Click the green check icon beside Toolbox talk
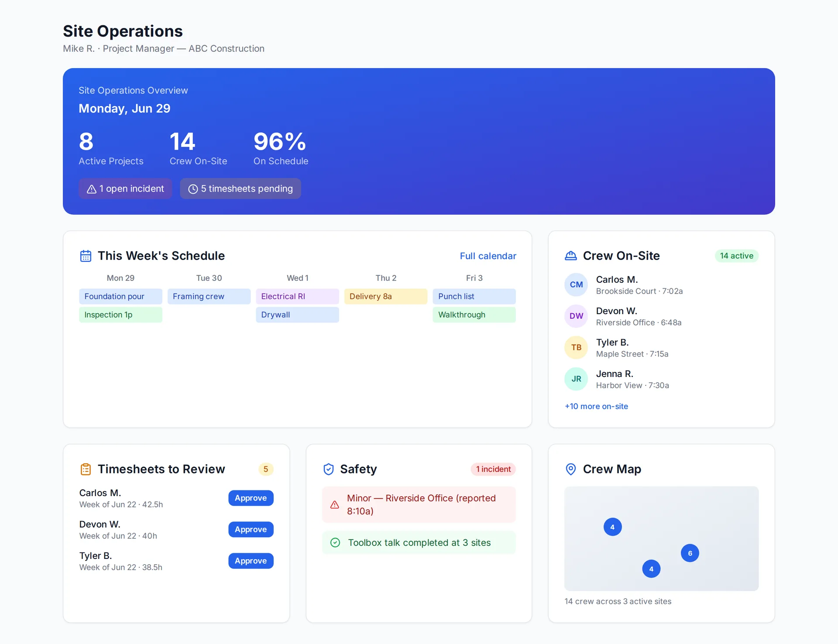The width and height of the screenshot is (838, 644). 335,543
